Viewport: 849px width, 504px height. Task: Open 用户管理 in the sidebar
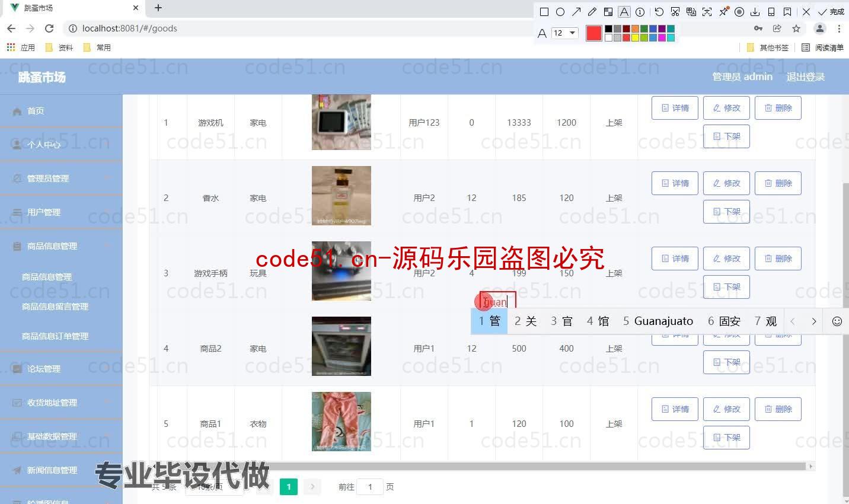tap(61, 212)
